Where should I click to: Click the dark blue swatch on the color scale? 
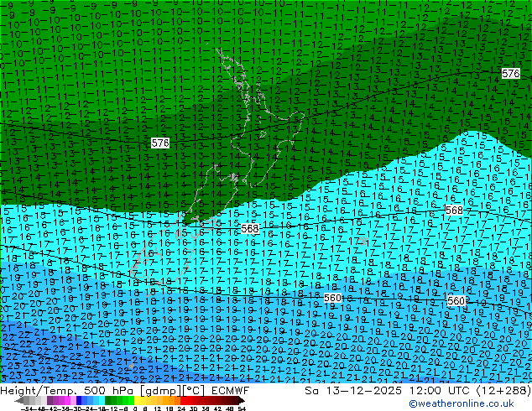[x=79, y=400]
